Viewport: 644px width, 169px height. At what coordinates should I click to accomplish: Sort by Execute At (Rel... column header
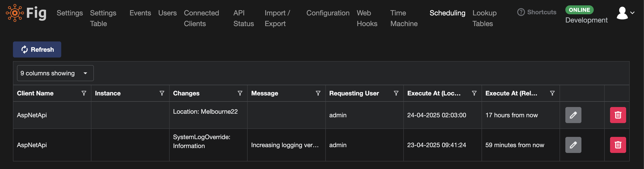coord(511,93)
